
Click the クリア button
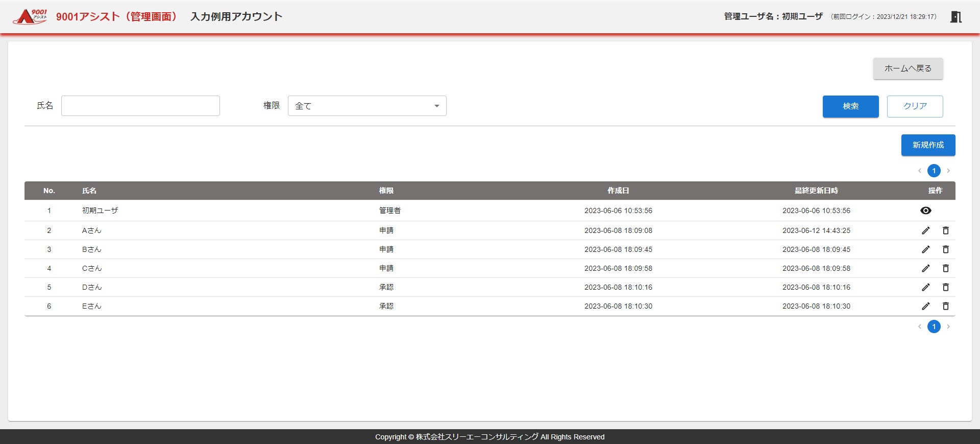[x=915, y=106]
